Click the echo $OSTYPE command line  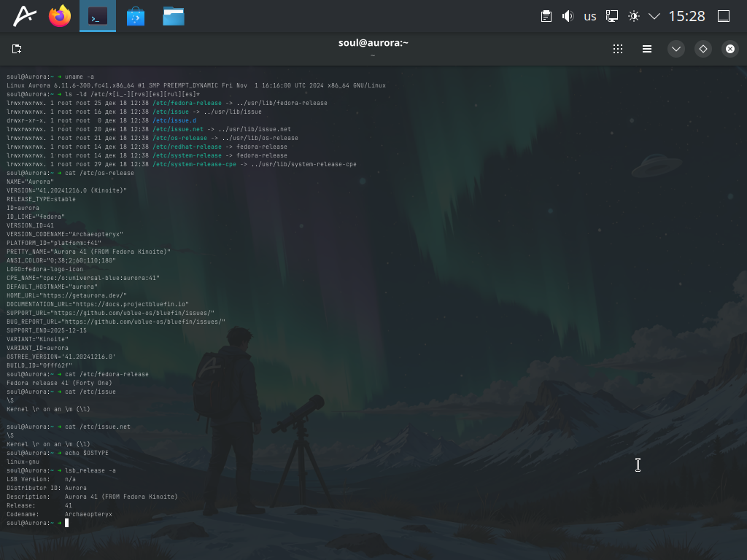click(x=58, y=453)
